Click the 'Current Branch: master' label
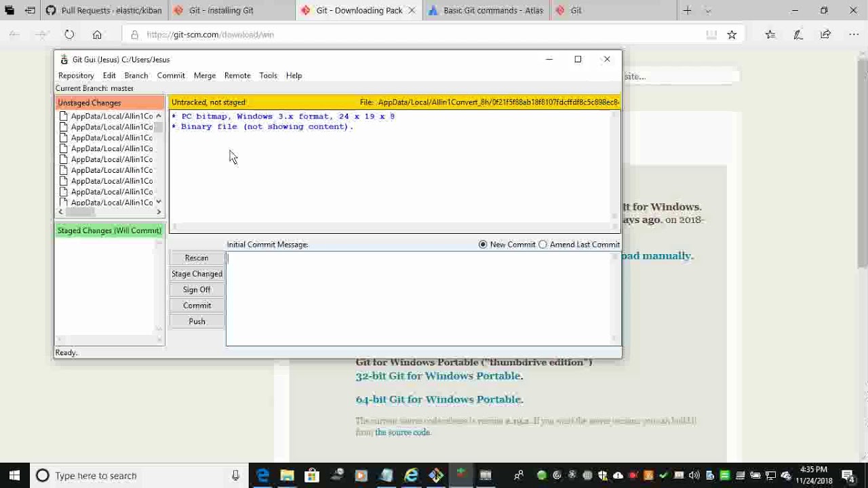 (94, 88)
